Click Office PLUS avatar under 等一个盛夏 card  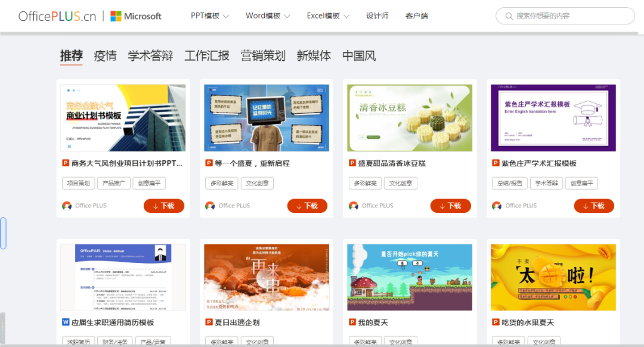tap(210, 206)
